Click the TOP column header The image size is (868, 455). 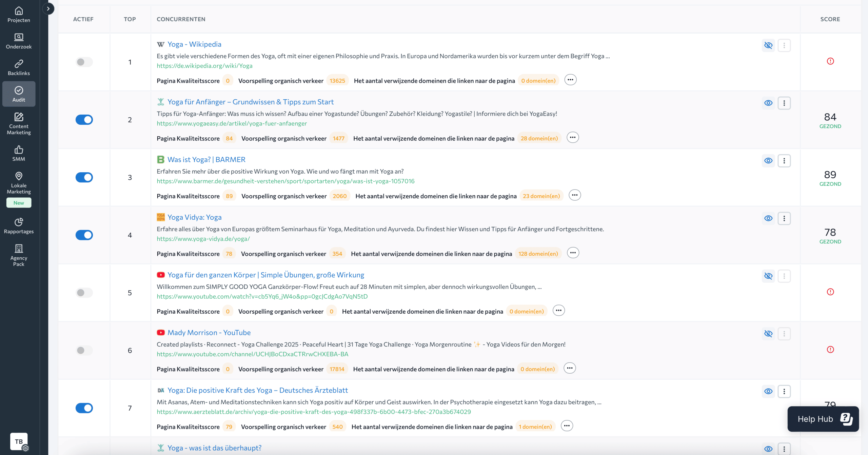pyautogui.click(x=130, y=19)
